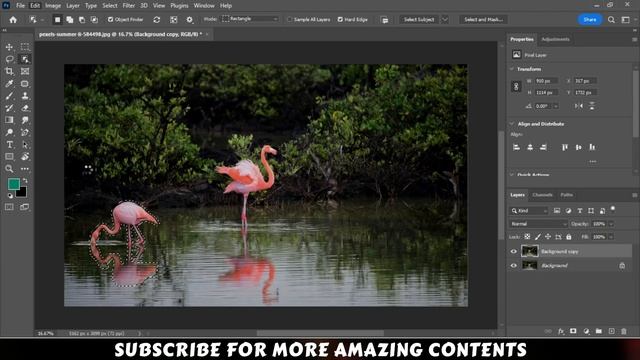Viewport: 640px width, 360px height.
Task: Enable Sample All Layers checkbox
Action: [289, 20]
